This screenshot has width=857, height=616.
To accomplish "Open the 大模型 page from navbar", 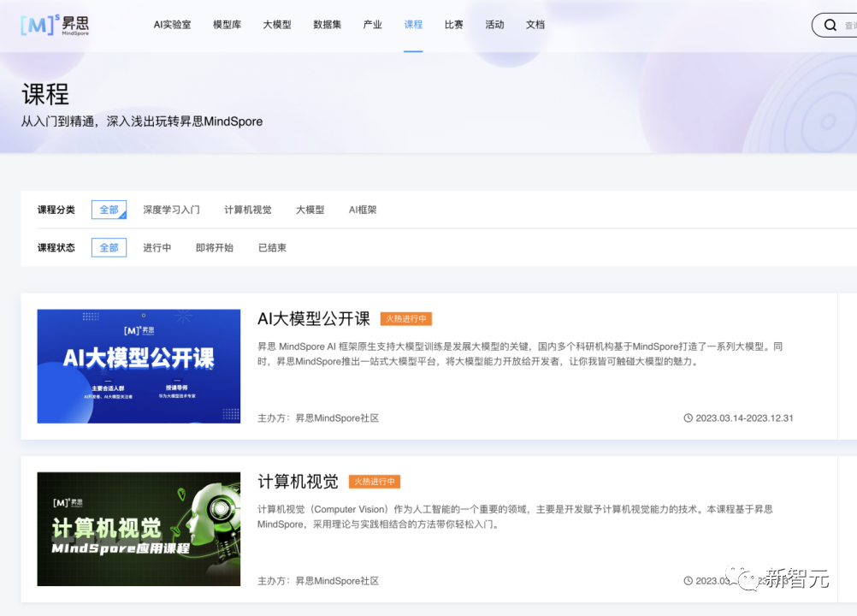I will (x=277, y=25).
